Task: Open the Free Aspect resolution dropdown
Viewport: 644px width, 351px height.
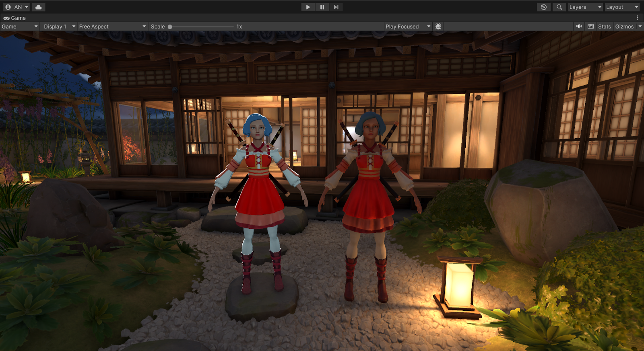Action: (x=112, y=27)
